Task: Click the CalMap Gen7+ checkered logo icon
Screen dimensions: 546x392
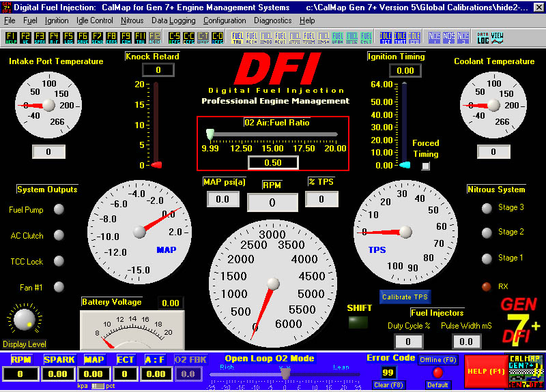Action: [526, 371]
